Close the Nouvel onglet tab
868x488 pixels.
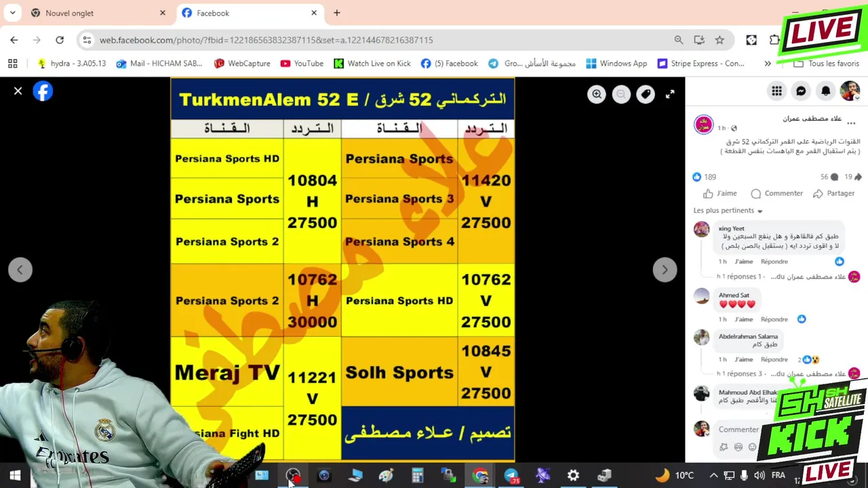pos(163,13)
